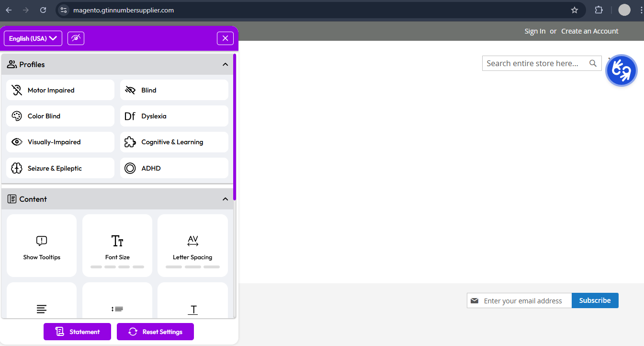Open the Show Tooltips option
This screenshot has height=346, width=644.
click(41, 245)
